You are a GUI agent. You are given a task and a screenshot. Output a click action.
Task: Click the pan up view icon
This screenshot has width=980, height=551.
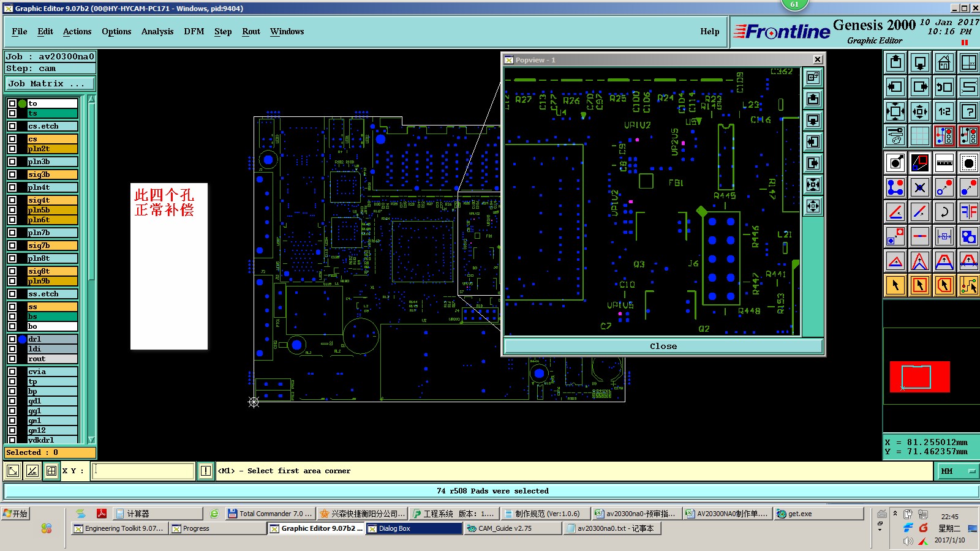point(895,62)
